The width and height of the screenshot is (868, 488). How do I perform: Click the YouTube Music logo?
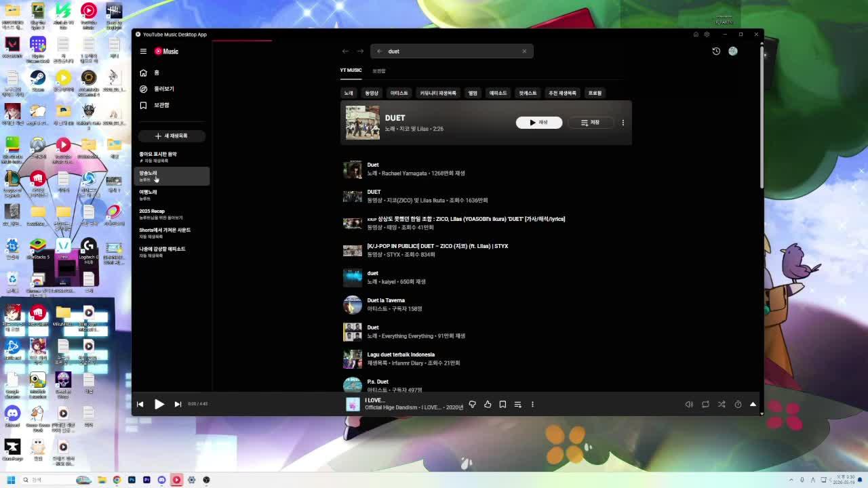click(x=167, y=52)
